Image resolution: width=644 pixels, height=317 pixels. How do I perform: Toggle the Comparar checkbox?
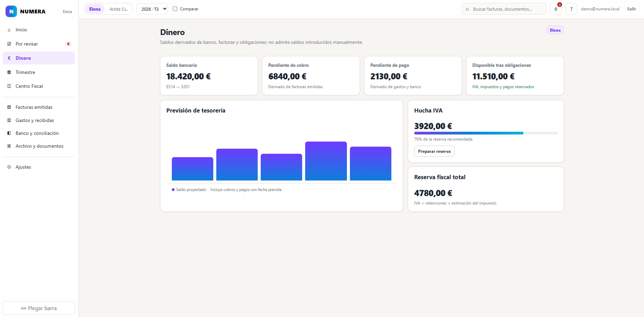point(175,9)
